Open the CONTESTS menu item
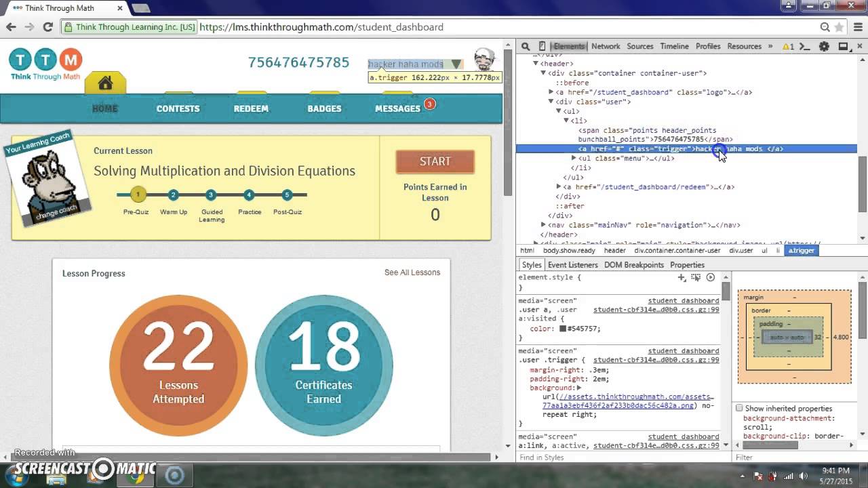 pos(178,108)
